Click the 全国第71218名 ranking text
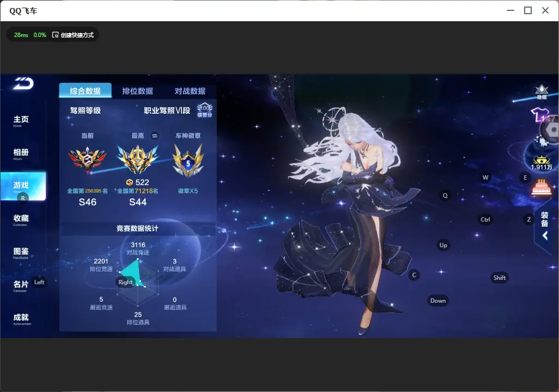The width and height of the screenshot is (559, 392). point(138,191)
